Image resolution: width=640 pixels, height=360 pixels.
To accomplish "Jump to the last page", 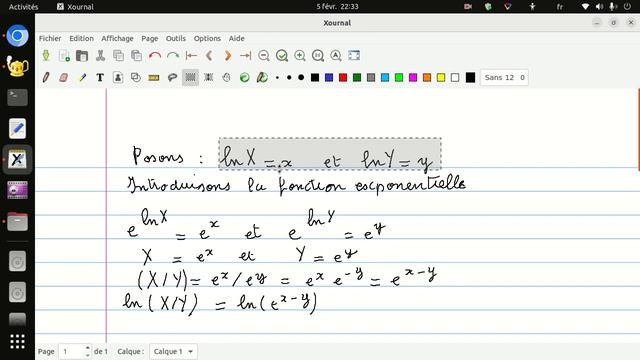I will point(245,56).
